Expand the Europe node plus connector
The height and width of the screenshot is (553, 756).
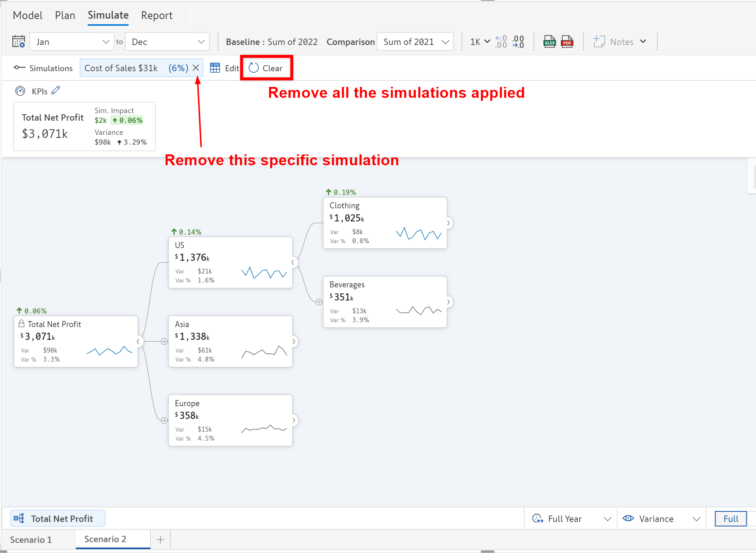coord(164,420)
